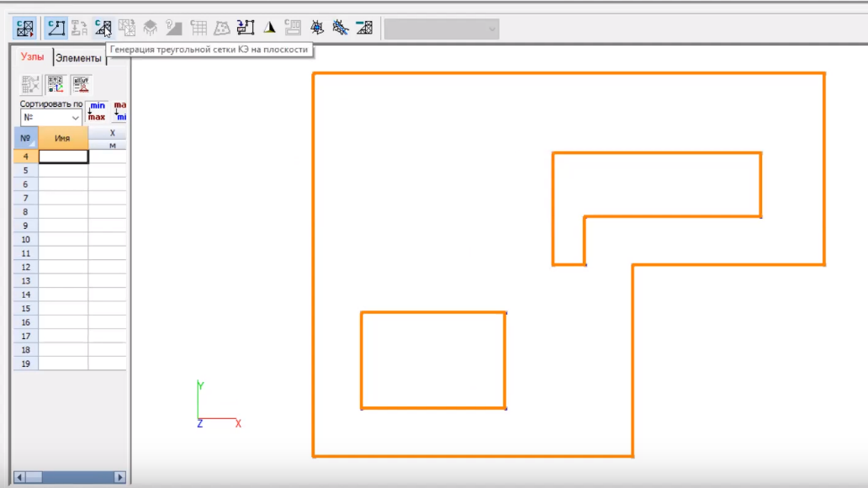
Task: Select row number 15
Action: [x=25, y=309]
